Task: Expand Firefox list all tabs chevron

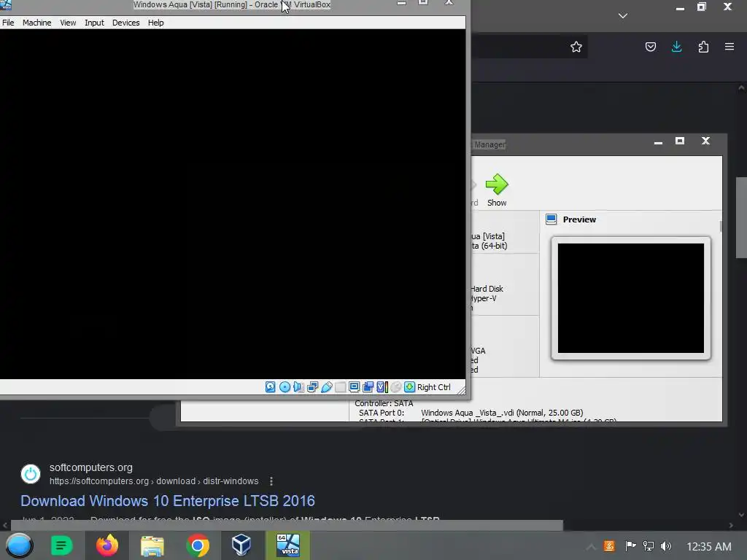Action: tap(623, 16)
